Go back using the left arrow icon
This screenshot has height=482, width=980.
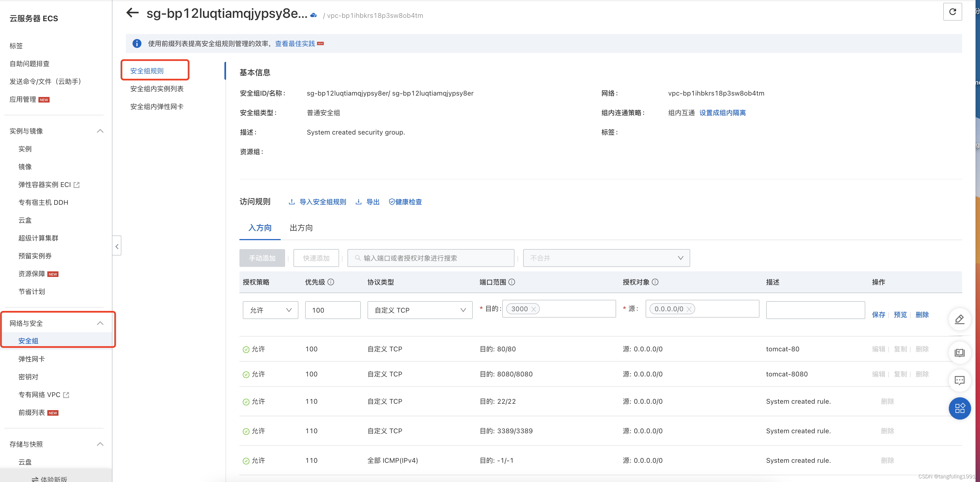coord(133,13)
